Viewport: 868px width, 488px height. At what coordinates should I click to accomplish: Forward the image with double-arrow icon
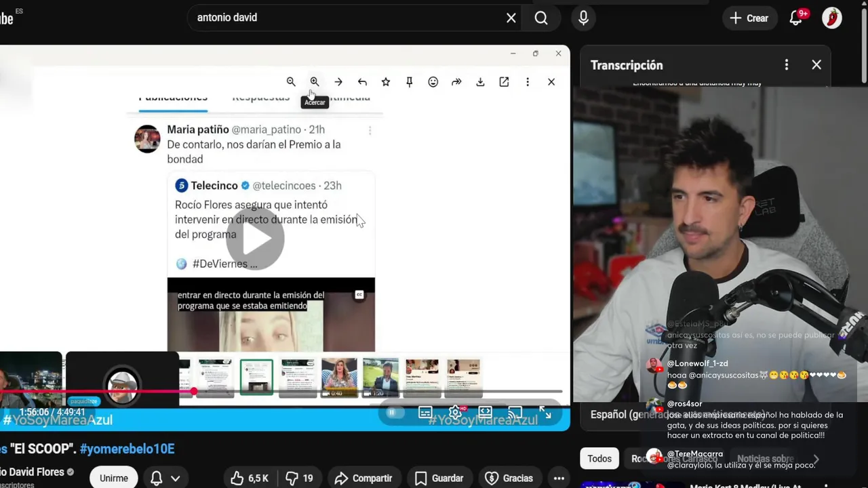pos(456,82)
